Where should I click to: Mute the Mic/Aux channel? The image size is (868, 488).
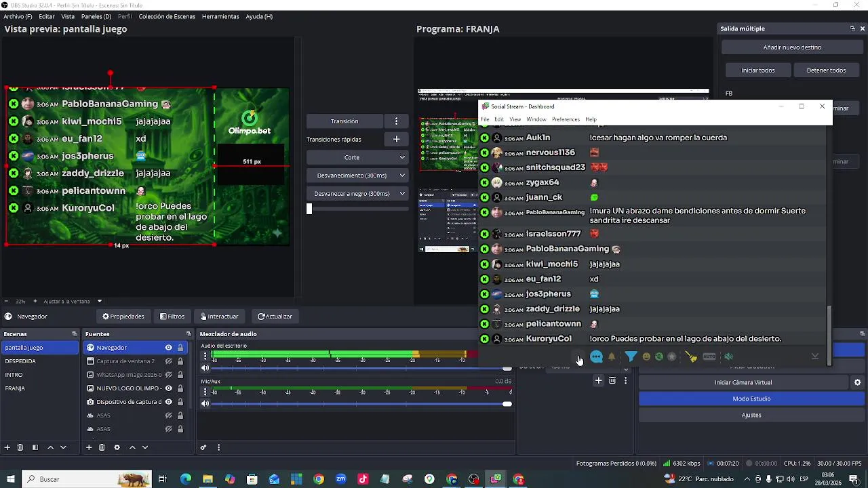coord(205,403)
